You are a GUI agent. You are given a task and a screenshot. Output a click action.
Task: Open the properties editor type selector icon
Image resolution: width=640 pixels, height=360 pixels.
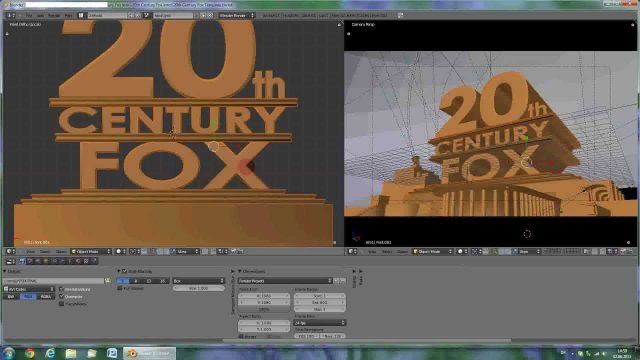[10, 261]
